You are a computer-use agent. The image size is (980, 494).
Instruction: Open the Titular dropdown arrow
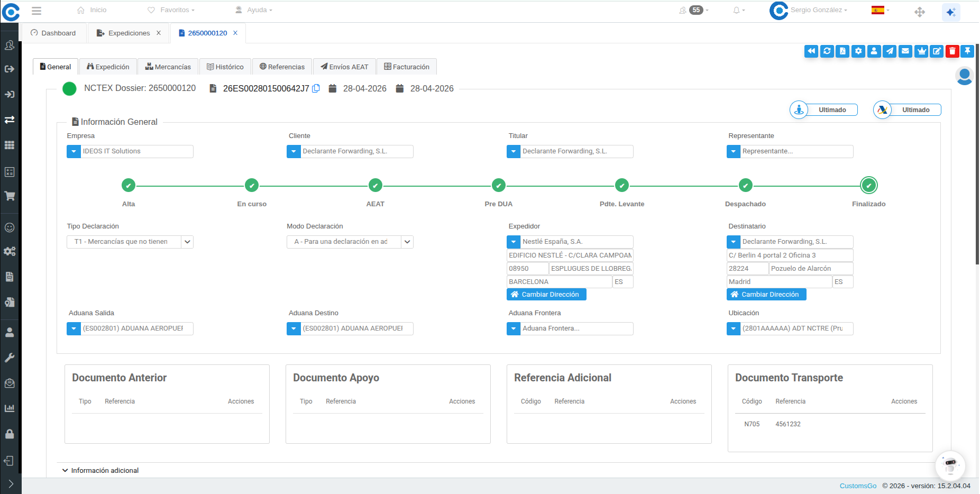[514, 151]
